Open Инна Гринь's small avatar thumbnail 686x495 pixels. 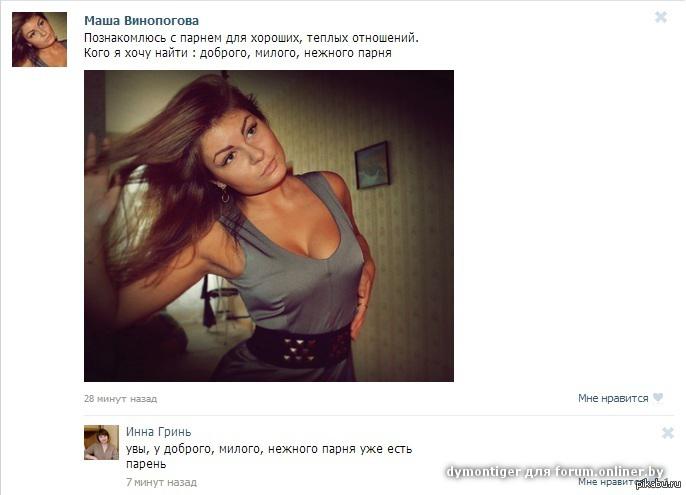point(101,442)
